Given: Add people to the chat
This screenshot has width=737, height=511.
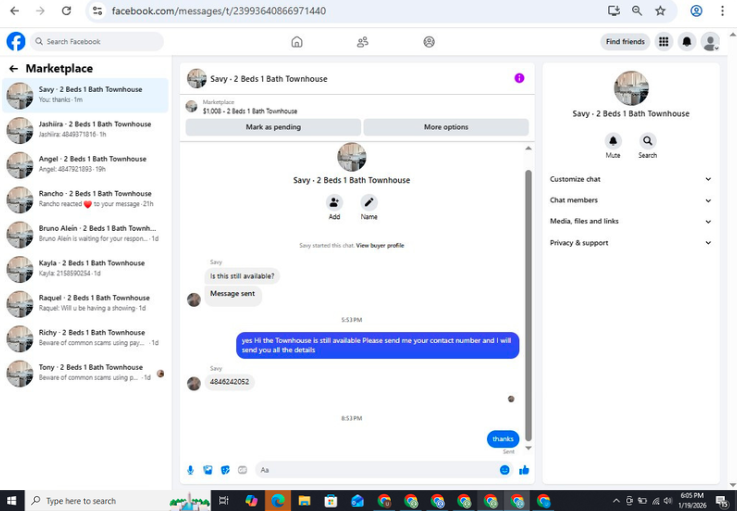Looking at the screenshot, I should pyautogui.click(x=334, y=203).
